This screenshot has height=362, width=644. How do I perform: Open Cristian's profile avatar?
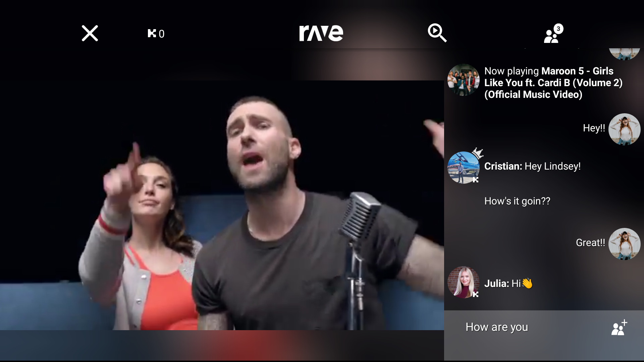coord(464,167)
